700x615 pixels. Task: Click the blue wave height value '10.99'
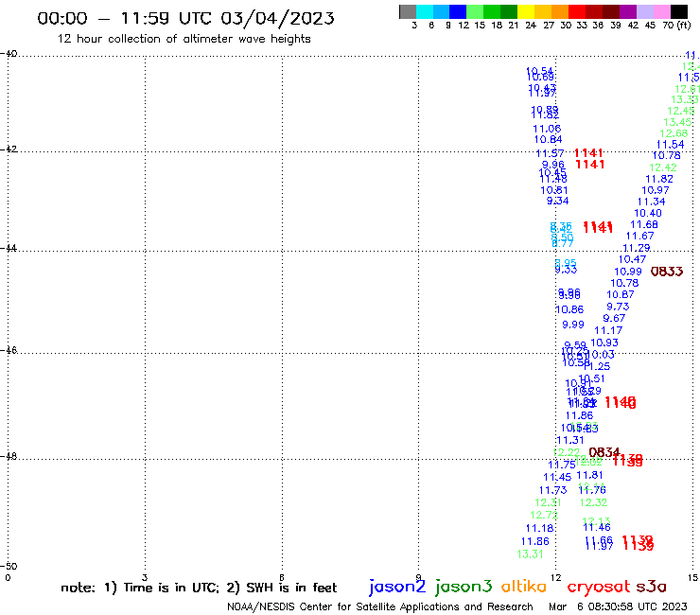628,272
